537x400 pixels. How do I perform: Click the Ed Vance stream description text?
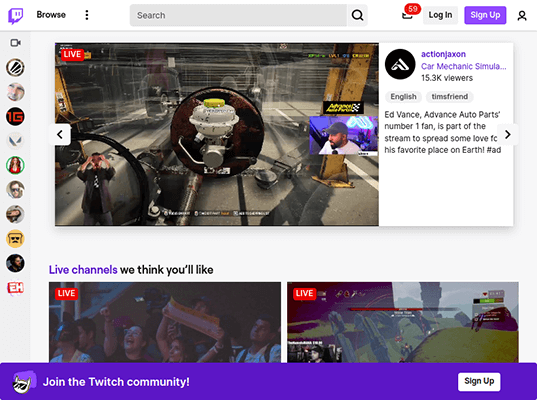(442, 132)
